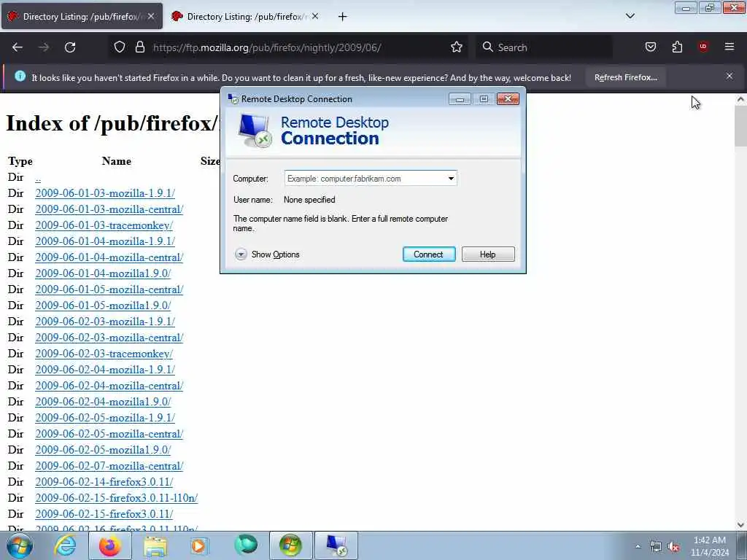Close the first Directory Listing tab

tap(151, 16)
